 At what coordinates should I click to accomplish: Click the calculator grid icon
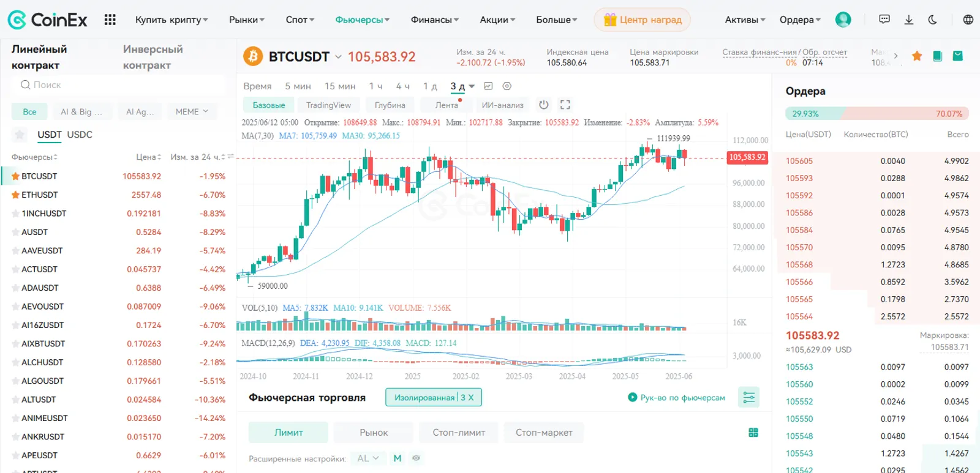(753, 433)
